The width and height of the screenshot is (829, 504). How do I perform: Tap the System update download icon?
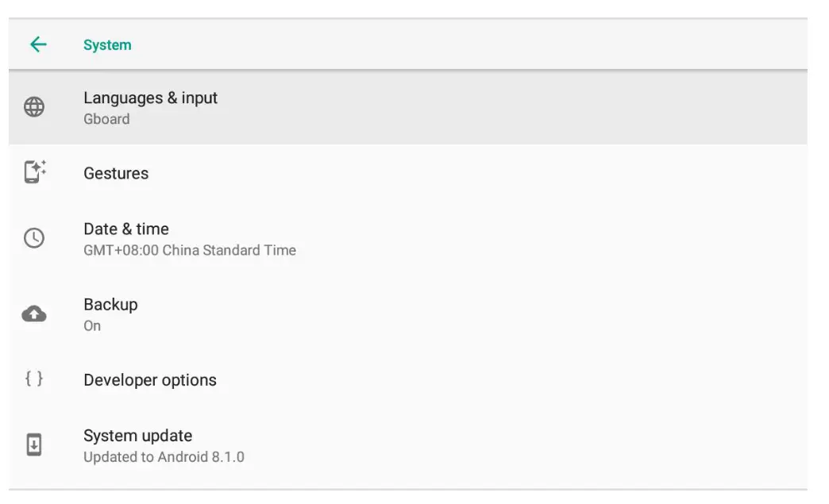pos(34,445)
